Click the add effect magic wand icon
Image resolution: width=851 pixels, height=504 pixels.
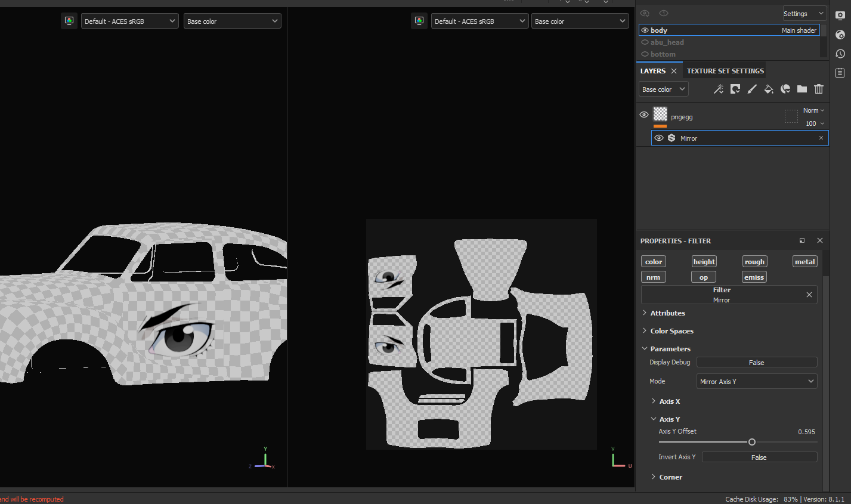(719, 89)
